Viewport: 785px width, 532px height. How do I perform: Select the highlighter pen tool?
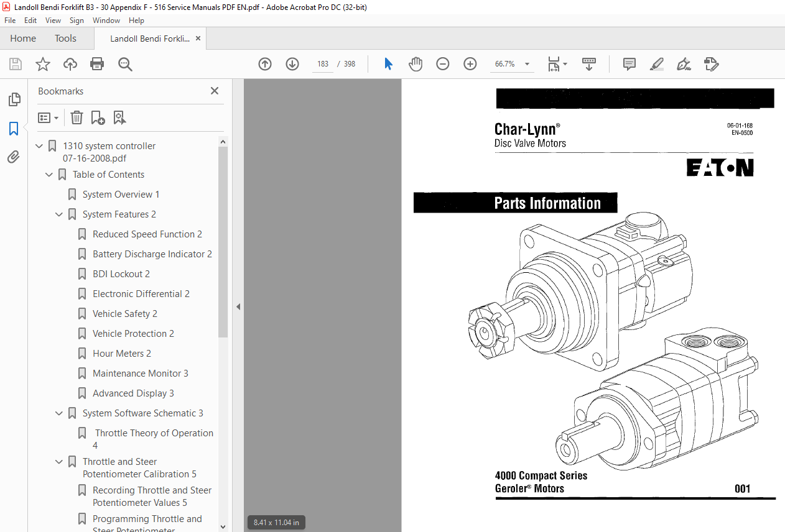pyautogui.click(x=656, y=64)
